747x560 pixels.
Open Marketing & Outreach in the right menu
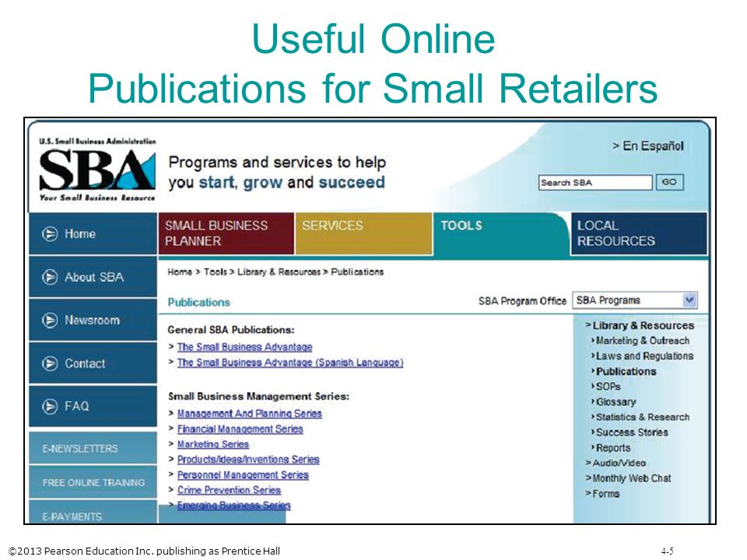[643, 341]
